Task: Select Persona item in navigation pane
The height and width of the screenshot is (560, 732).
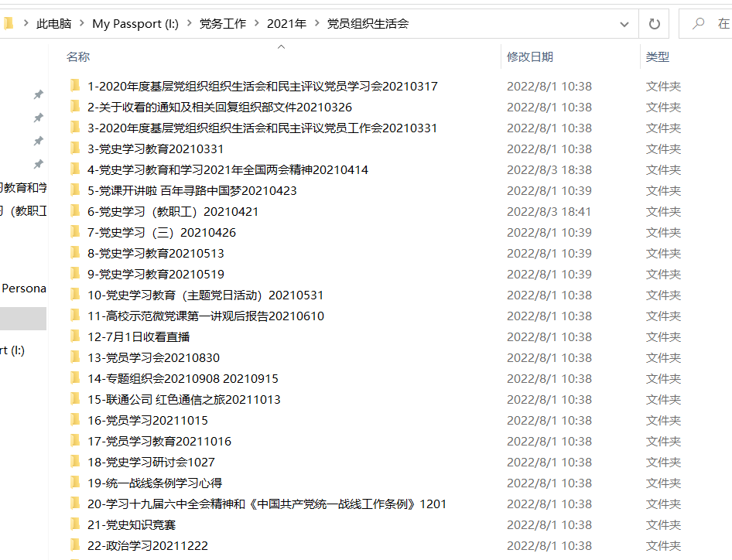Action: 23,289
